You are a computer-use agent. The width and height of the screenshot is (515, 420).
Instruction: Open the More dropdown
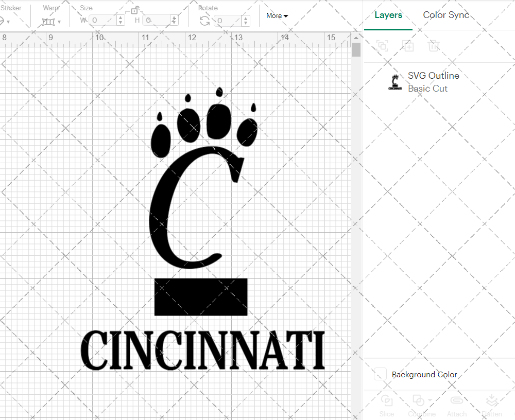[277, 16]
